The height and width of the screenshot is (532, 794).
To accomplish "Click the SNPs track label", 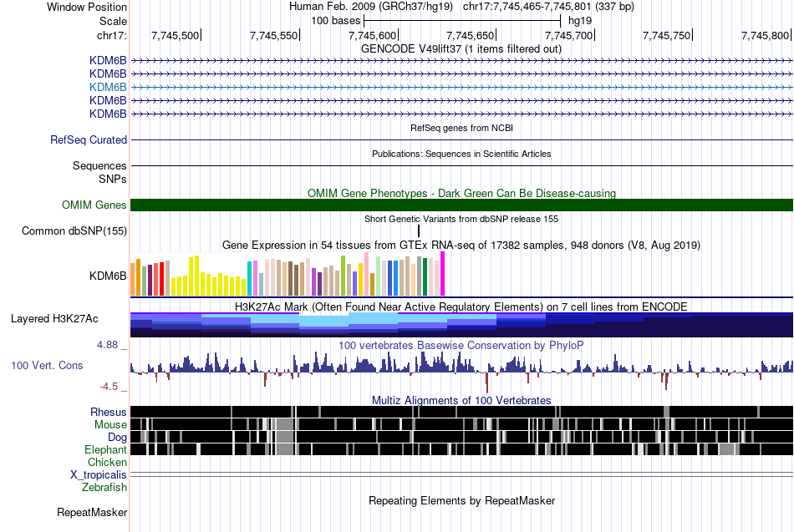I will click(113, 179).
